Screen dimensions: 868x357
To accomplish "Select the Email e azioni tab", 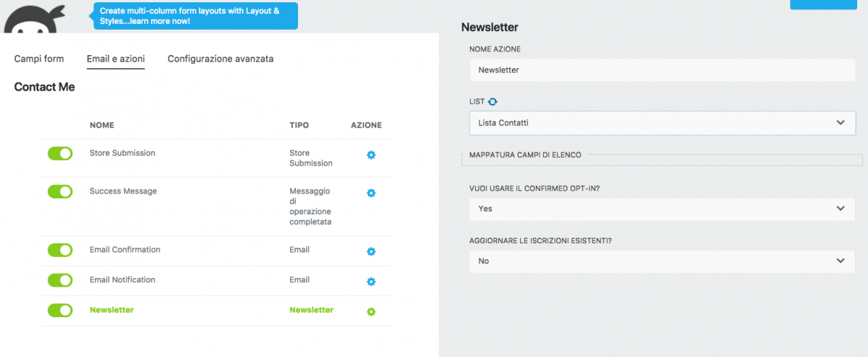I will (x=116, y=59).
